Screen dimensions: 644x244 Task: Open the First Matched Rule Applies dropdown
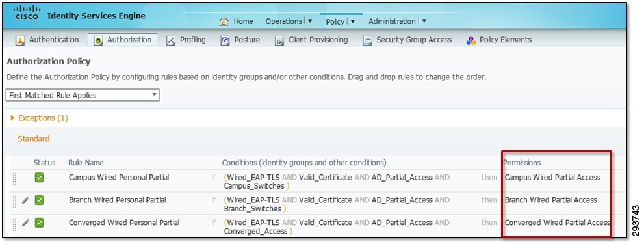[x=83, y=95]
